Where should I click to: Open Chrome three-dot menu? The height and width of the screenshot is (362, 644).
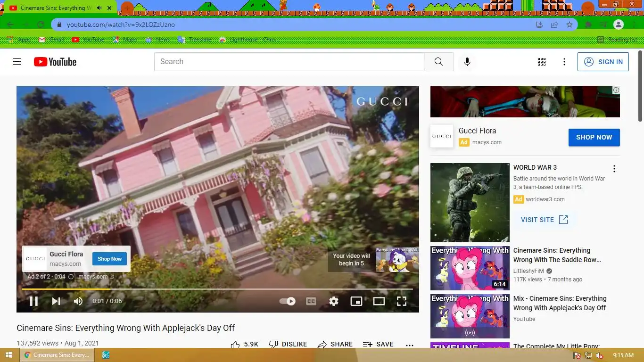(634, 25)
